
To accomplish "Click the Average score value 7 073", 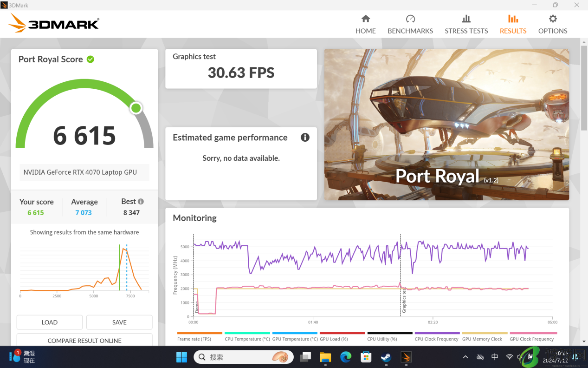I will point(84,213).
